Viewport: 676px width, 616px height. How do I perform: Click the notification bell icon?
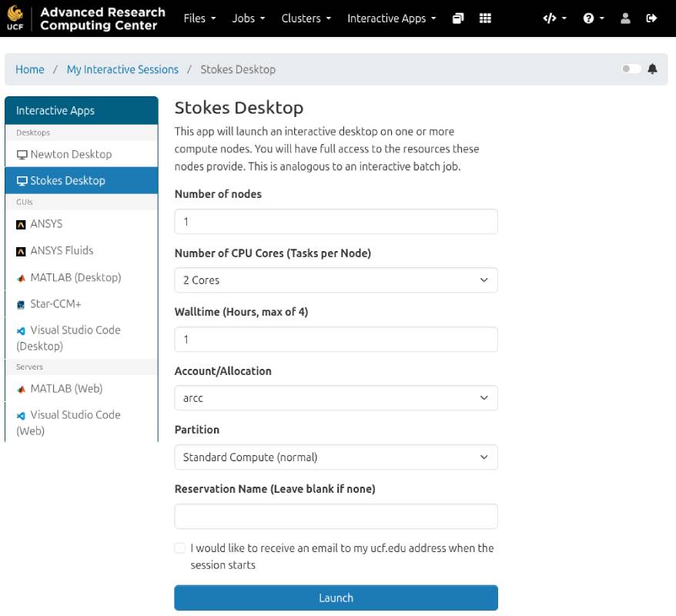[652, 69]
